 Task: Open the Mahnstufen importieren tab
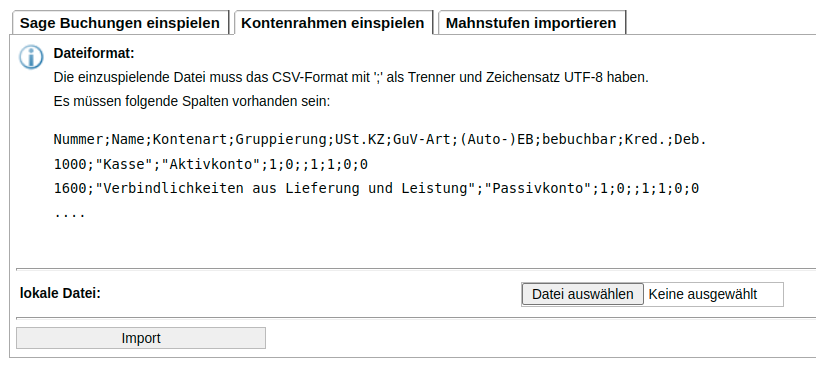tap(531, 23)
